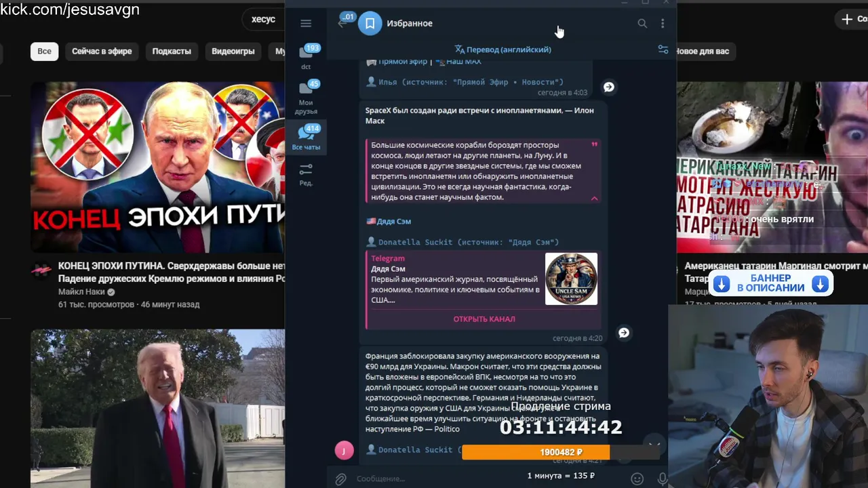
Task: Click the voice message microphone icon
Action: (x=663, y=479)
